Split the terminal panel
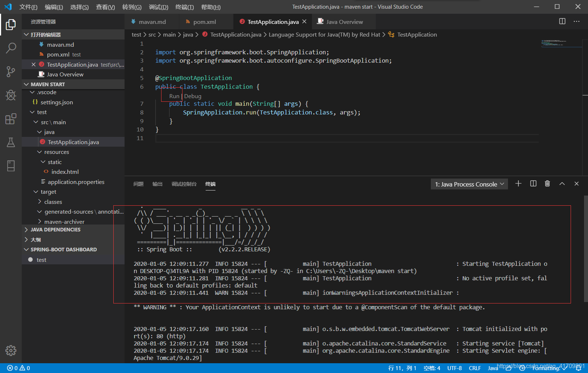The width and height of the screenshot is (588, 373). [x=533, y=184]
